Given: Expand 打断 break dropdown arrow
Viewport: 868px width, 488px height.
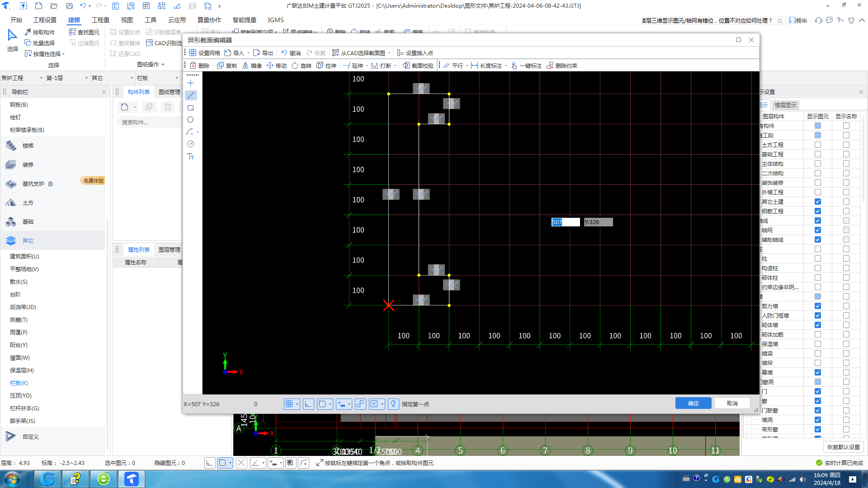Looking at the screenshot, I should [395, 66].
